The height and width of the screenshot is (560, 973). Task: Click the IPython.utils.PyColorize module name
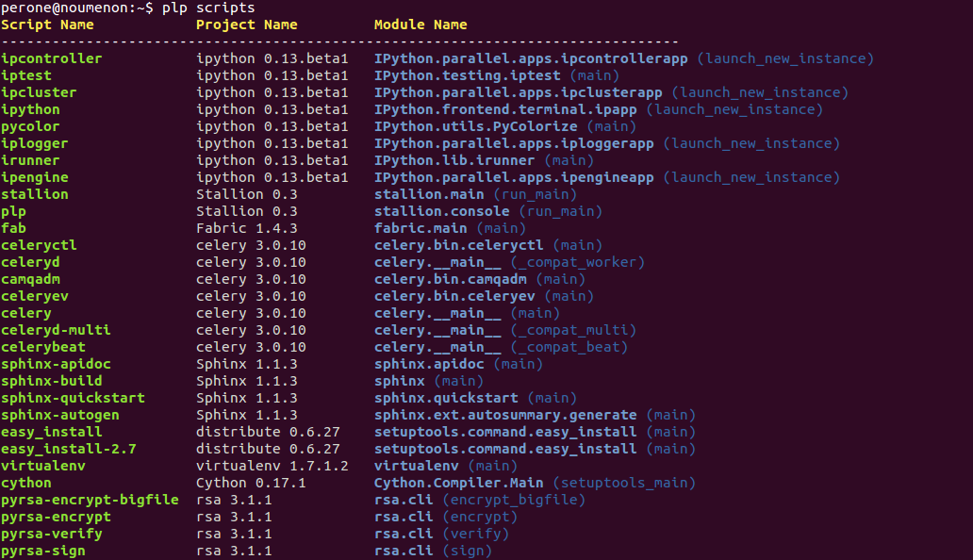tap(475, 126)
